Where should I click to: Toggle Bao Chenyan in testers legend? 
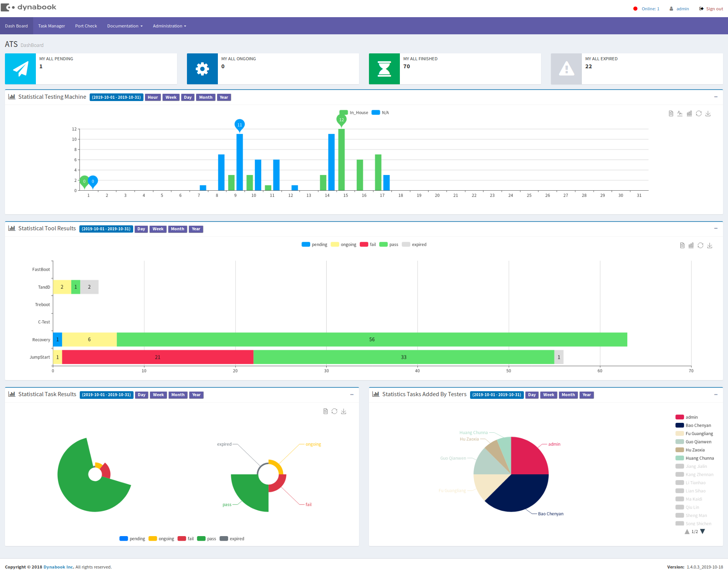693,426
